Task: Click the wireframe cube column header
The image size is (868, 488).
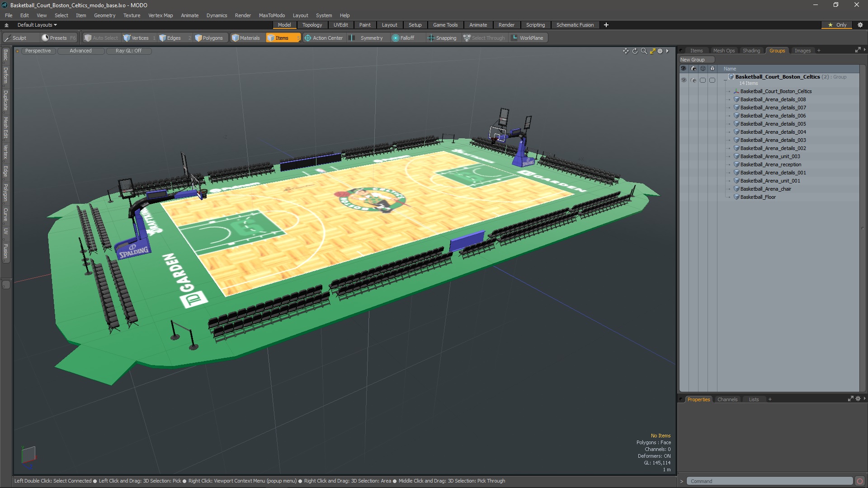Action: [703, 69]
